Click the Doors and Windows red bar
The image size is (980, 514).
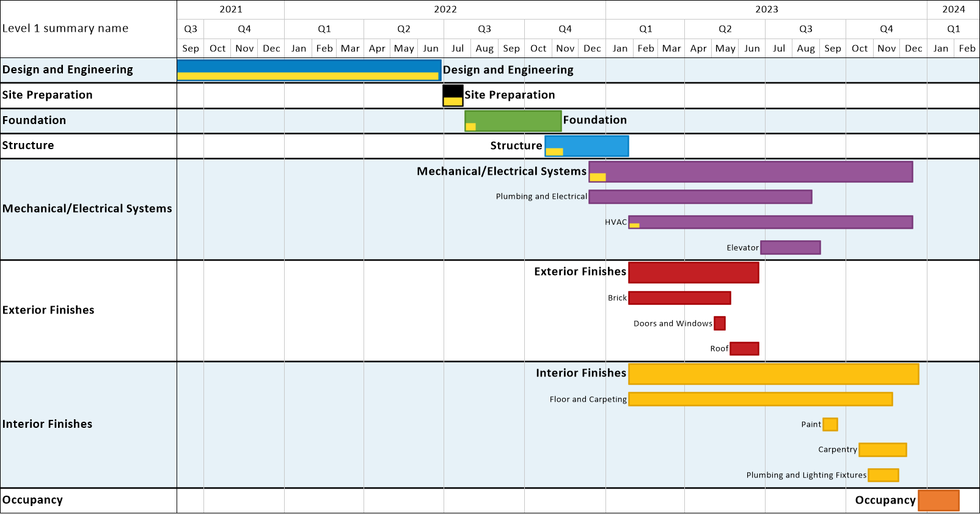pos(720,323)
